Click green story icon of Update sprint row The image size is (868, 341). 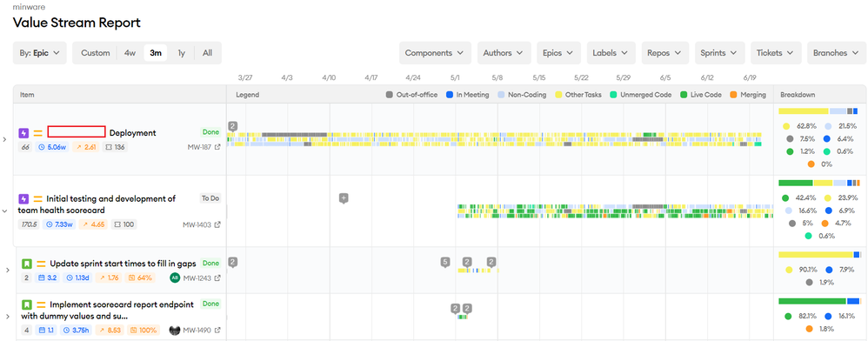27,264
